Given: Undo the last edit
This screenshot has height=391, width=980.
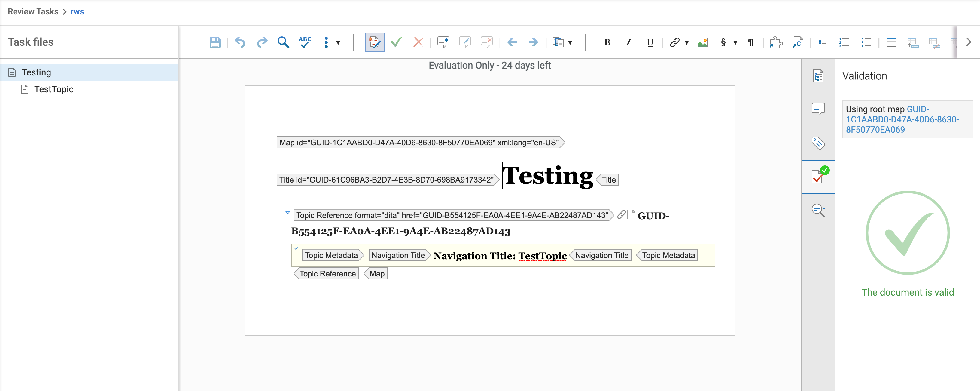Looking at the screenshot, I should pyautogui.click(x=240, y=42).
